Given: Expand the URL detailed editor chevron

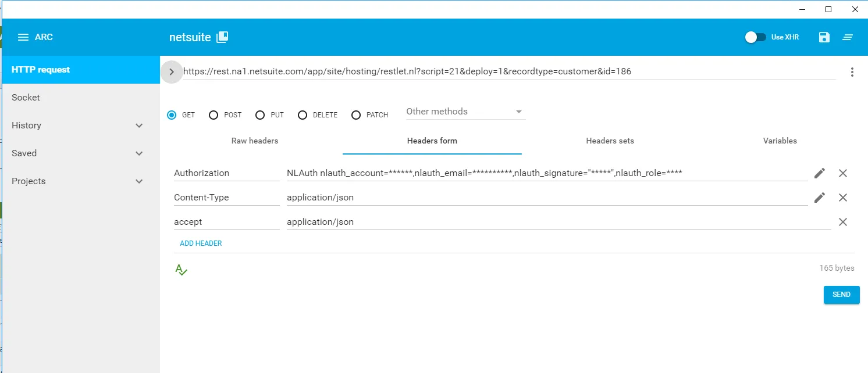Looking at the screenshot, I should pos(172,72).
